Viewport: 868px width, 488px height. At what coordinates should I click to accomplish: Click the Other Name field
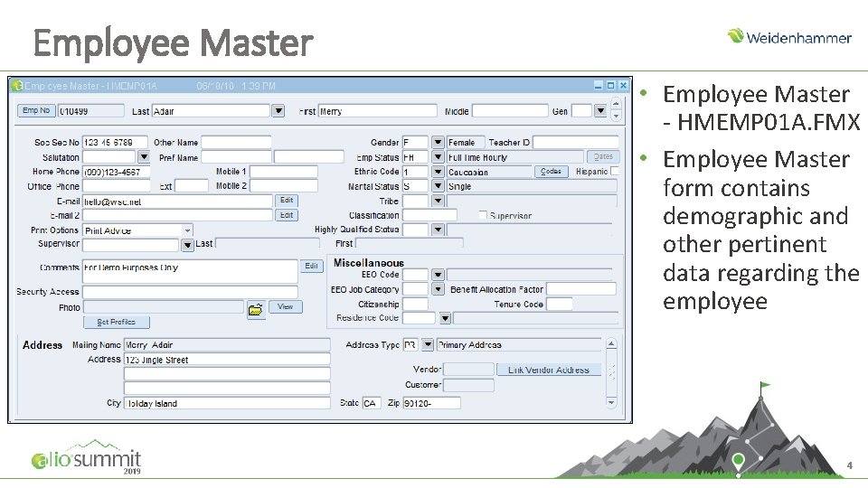click(236, 142)
